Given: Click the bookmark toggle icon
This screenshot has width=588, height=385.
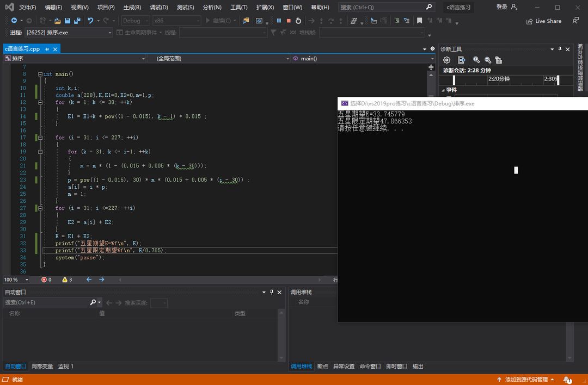Looking at the screenshot, I should 420,21.
